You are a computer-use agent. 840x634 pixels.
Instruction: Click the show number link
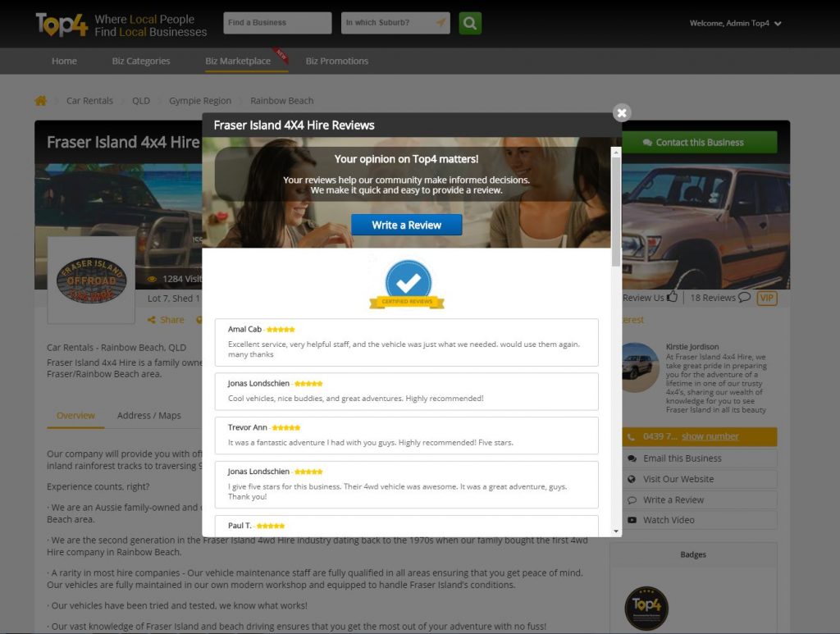coord(710,436)
